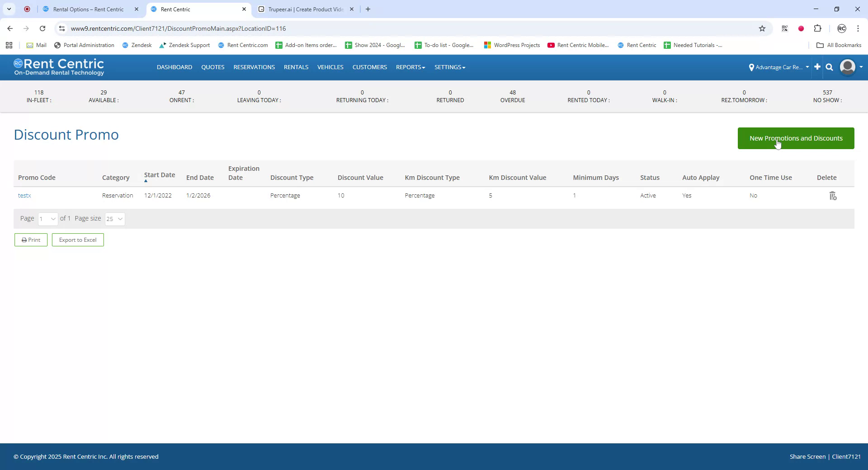Click the location pin for Advantage Car Rental
Image resolution: width=868 pixels, height=470 pixels.
tap(752, 67)
